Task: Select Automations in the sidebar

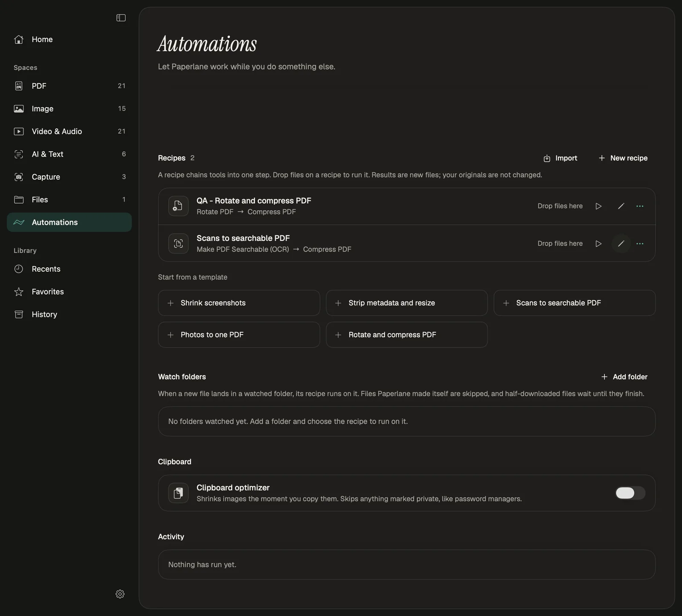Action: 69,222
